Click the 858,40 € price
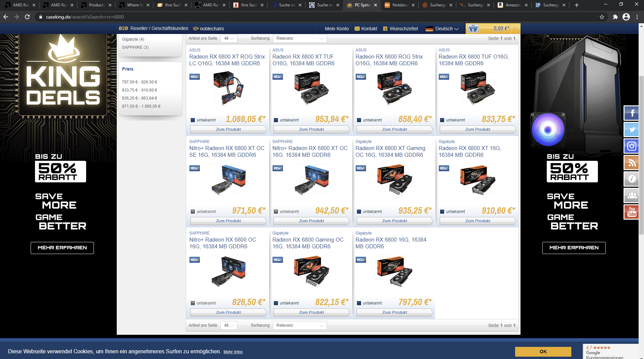Screen dimensions: 644x359 click(415, 119)
